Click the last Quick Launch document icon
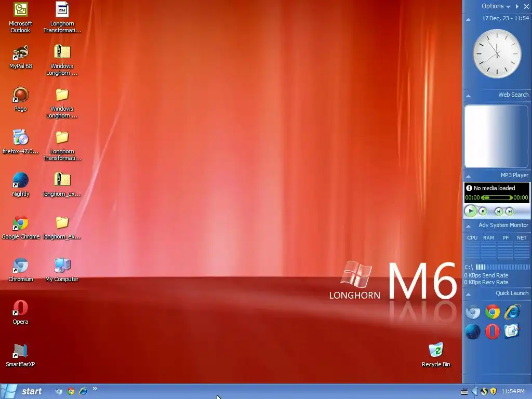 point(512,331)
